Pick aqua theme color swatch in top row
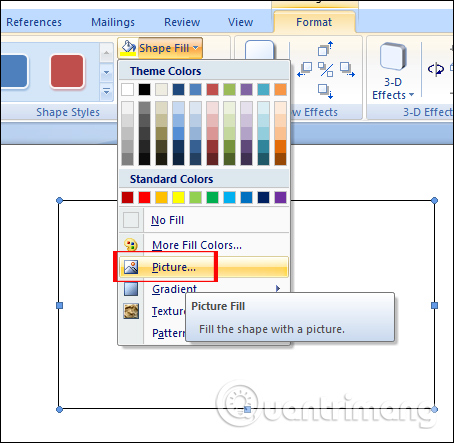Viewport: 454px width, 443px height. click(263, 89)
